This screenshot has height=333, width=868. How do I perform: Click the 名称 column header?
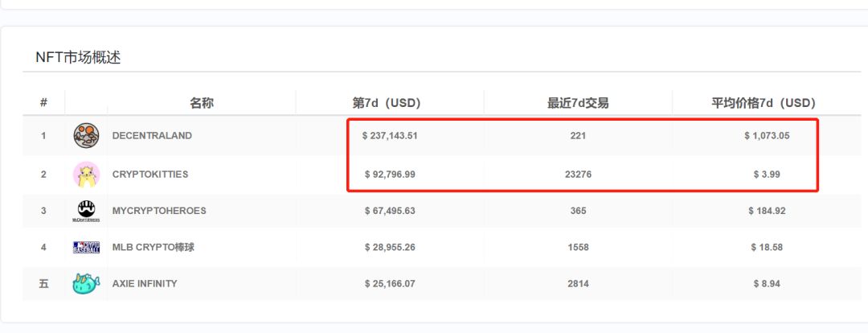pos(202,103)
